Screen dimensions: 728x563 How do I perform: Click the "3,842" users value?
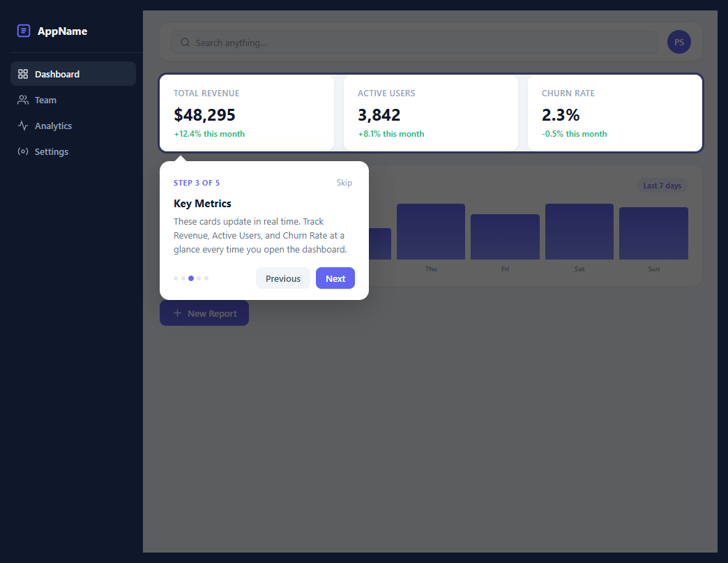[379, 114]
